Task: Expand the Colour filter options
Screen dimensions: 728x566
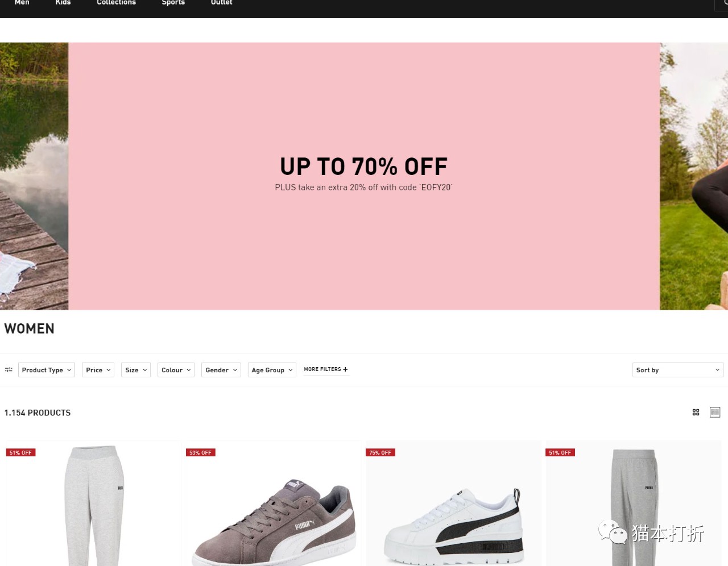Action: coord(176,370)
